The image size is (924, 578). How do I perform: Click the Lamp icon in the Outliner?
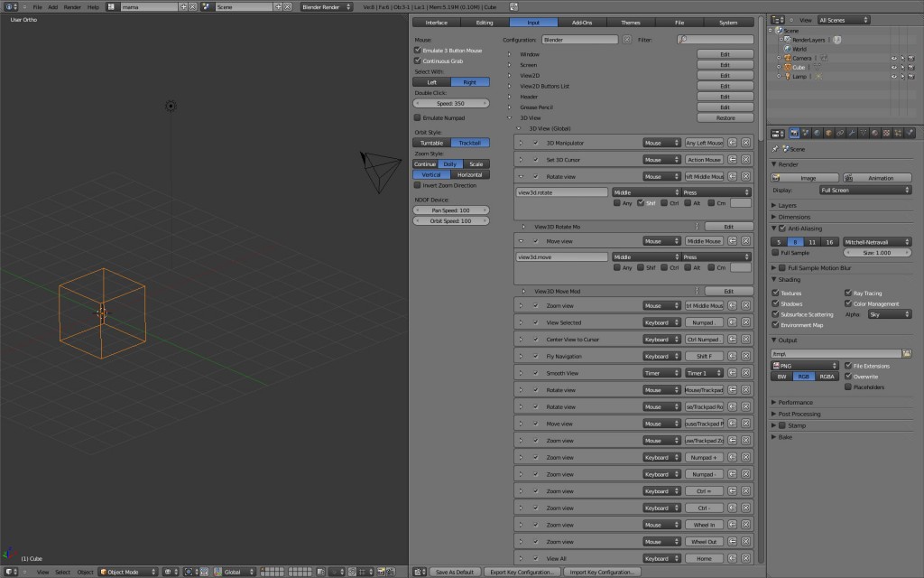click(x=788, y=77)
